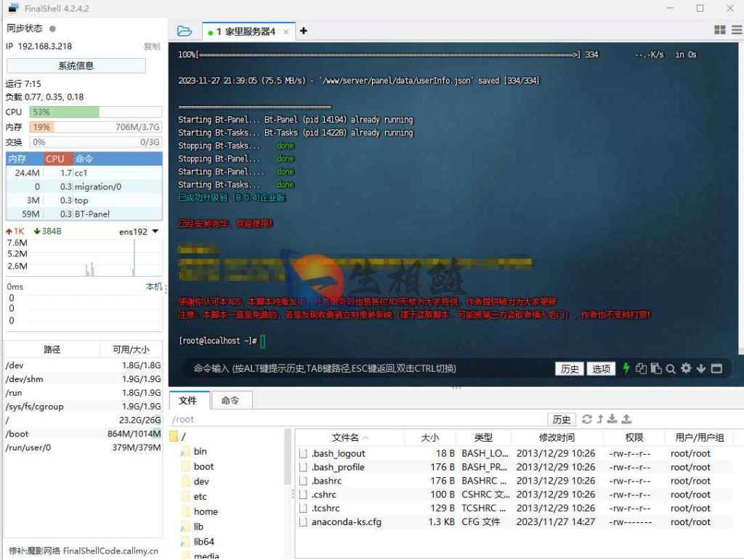
Task: Click the 历史 button near command input
Action: pos(569,368)
